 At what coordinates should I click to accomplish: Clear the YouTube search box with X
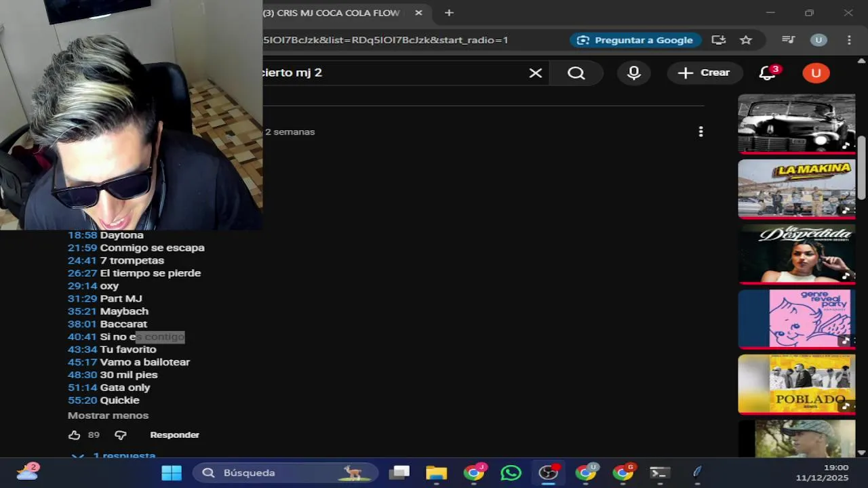coord(536,73)
